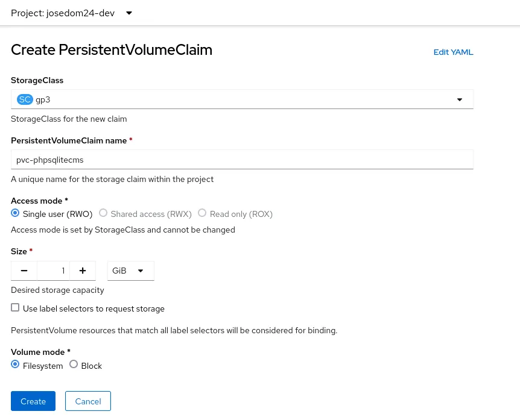Select Shared access (RWX) access mode

point(103,213)
